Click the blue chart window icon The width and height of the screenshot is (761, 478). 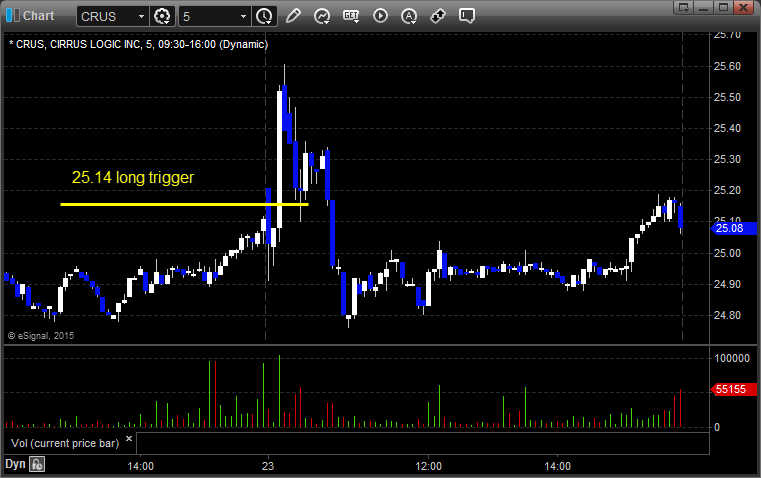tap(13, 16)
